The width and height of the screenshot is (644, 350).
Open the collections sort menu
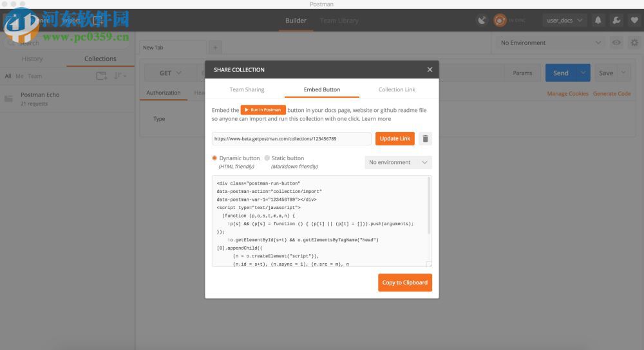(x=120, y=76)
